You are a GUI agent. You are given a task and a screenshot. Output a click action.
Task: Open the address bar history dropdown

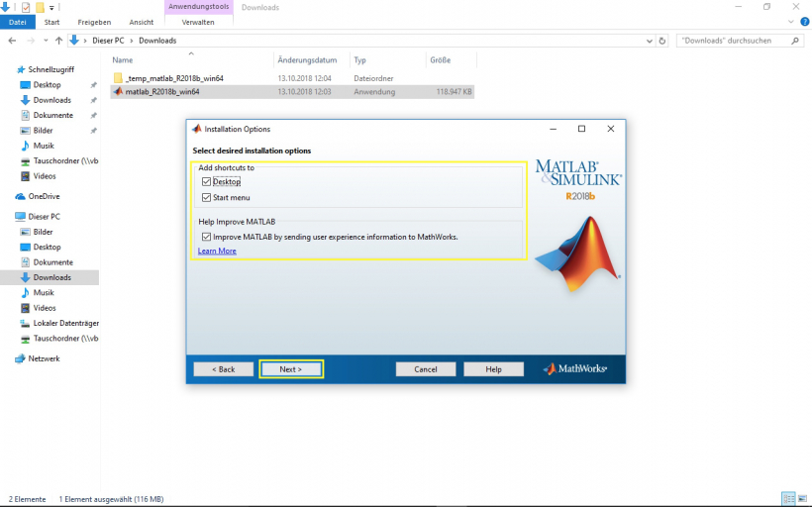click(x=650, y=41)
